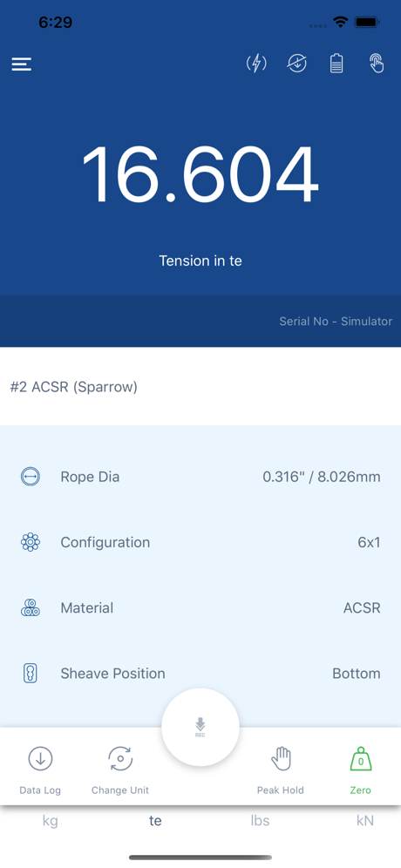The image size is (401, 868).
Task: Open the Rope Dia setting row
Action: 200,477
